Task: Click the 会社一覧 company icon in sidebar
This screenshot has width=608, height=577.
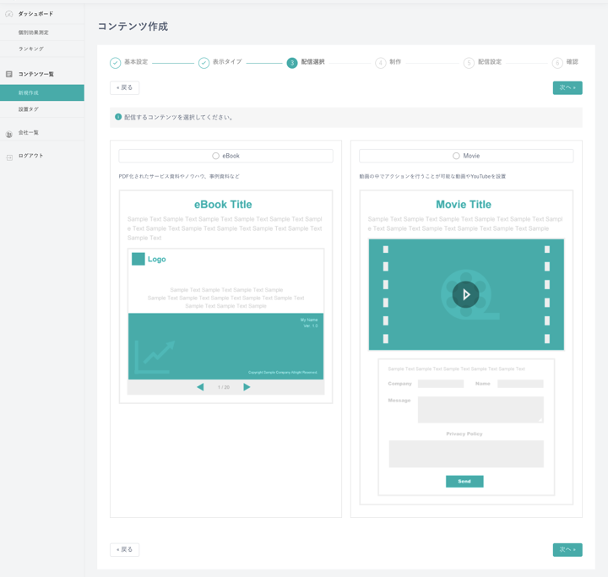Action: pyautogui.click(x=9, y=133)
